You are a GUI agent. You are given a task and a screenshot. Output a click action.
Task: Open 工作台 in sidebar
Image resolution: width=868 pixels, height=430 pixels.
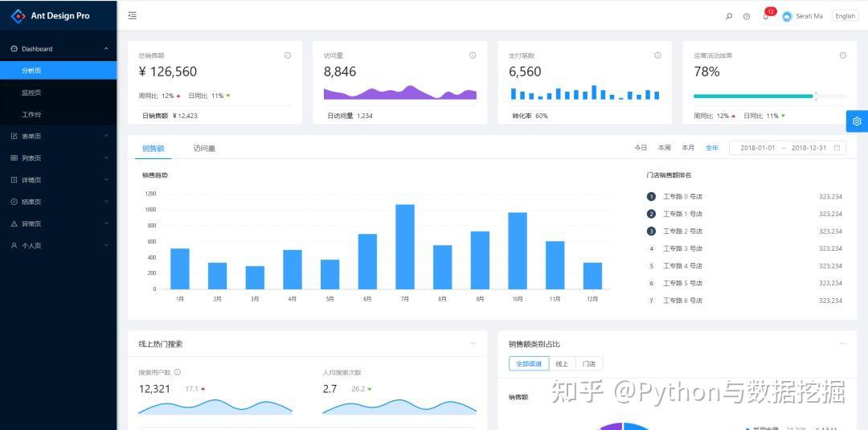tap(58, 115)
